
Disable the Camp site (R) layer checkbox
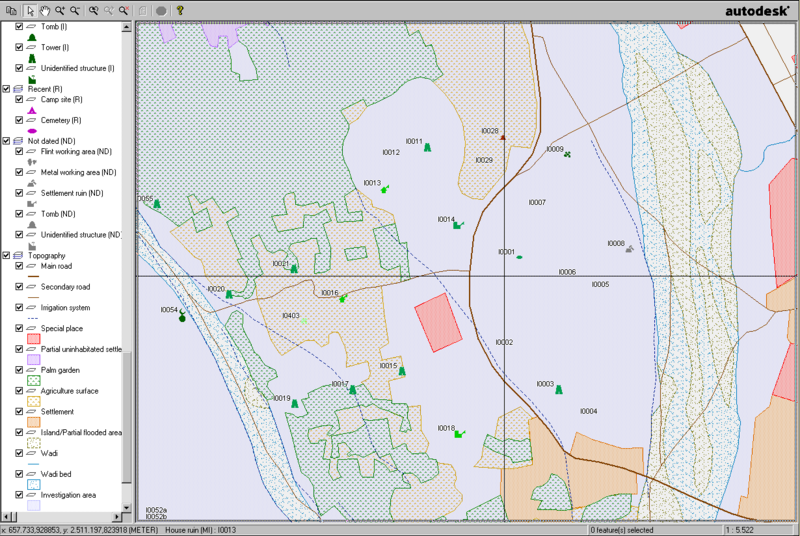pos(19,99)
